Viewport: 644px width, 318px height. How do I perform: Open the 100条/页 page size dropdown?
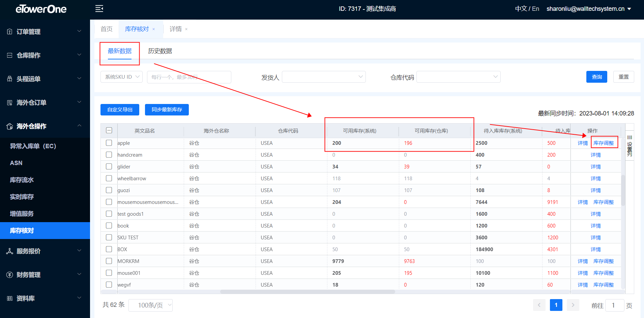point(151,305)
